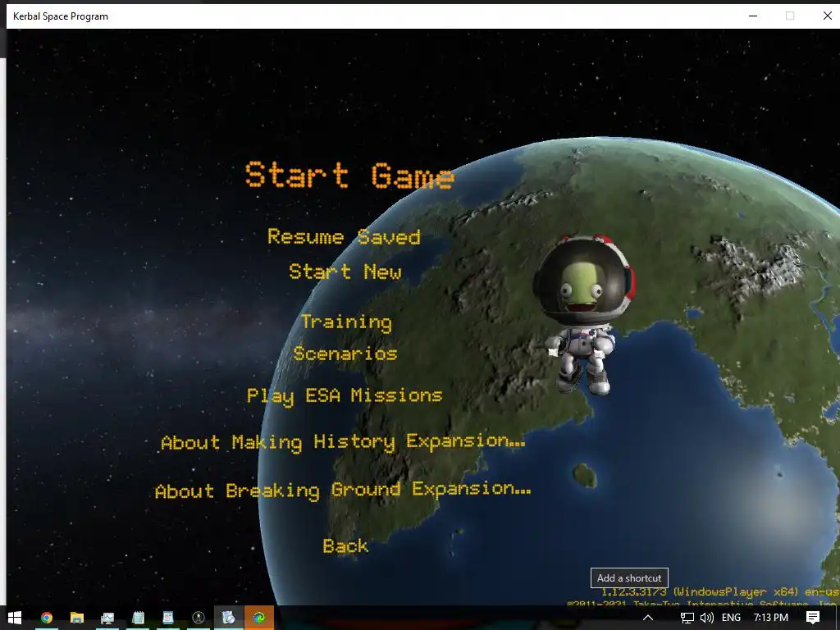The width and height of the screenshot is (840, 630).
Task: Open the 7:13 PM clock flyout
Action: 771,618
